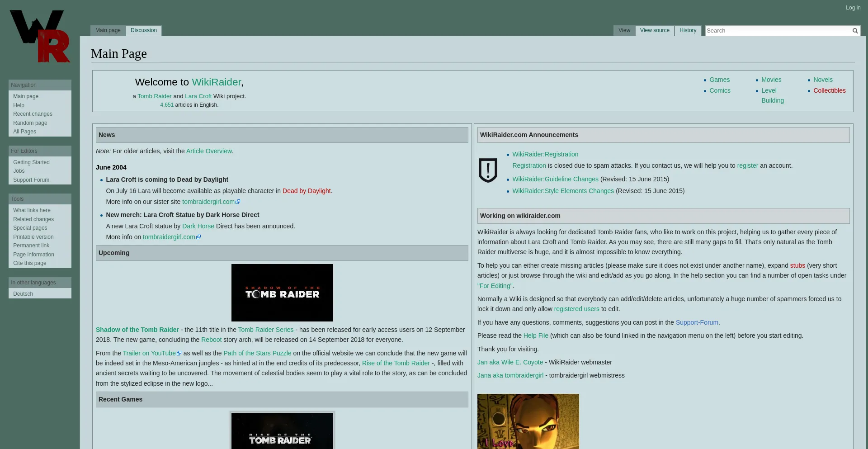
Task: Open the Games category link
Action: (x=719, y=80)
